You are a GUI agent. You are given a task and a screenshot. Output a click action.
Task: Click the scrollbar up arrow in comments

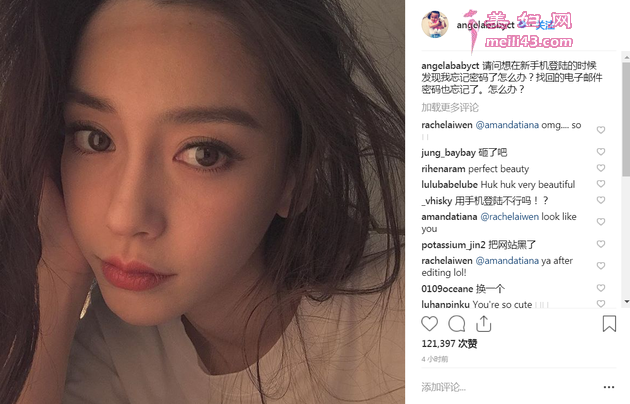626,58
